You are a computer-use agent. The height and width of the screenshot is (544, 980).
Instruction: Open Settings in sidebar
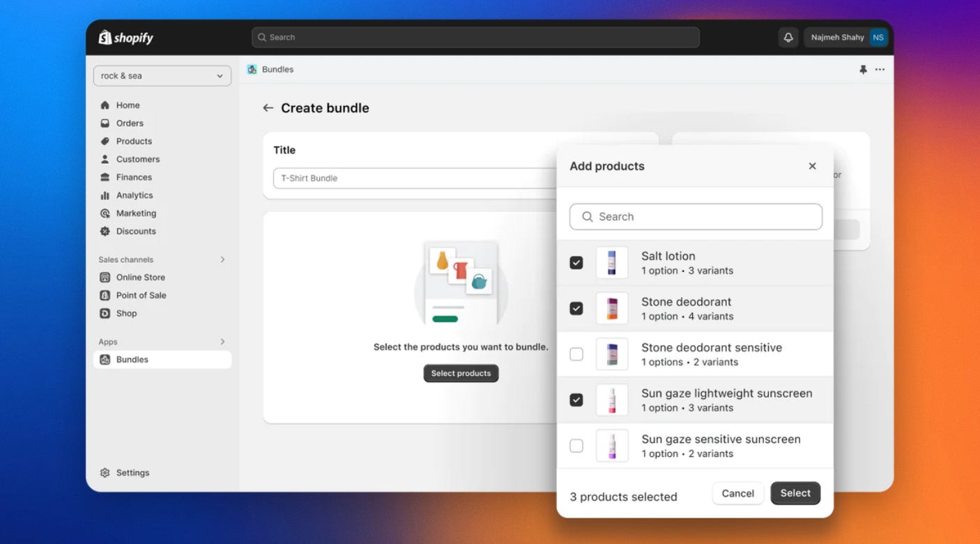(132, 473)
